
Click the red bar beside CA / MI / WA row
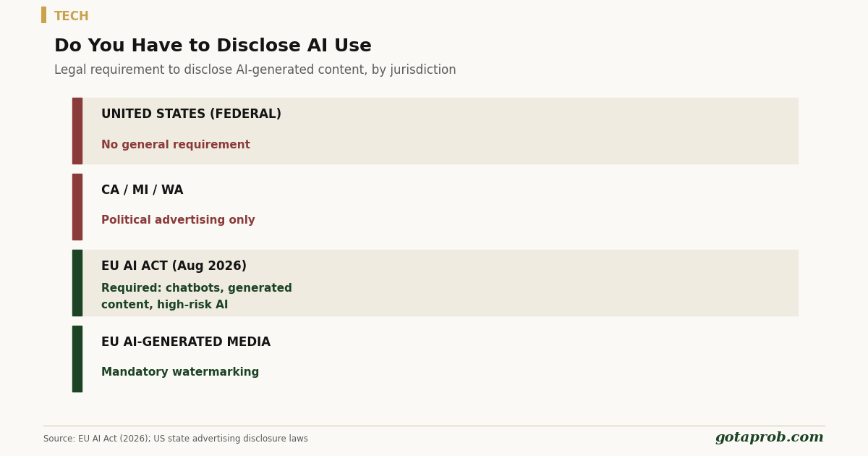tap(77, 207)
